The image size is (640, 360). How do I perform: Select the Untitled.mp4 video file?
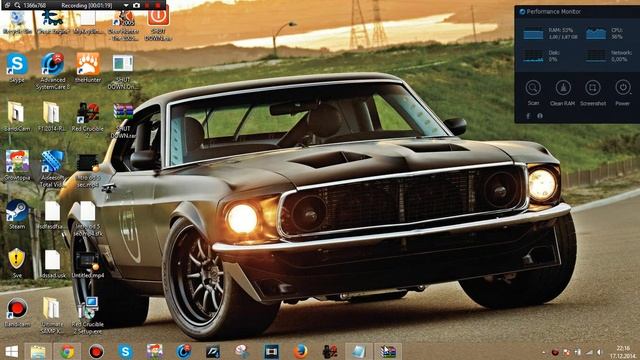click(x=88, y=264)
